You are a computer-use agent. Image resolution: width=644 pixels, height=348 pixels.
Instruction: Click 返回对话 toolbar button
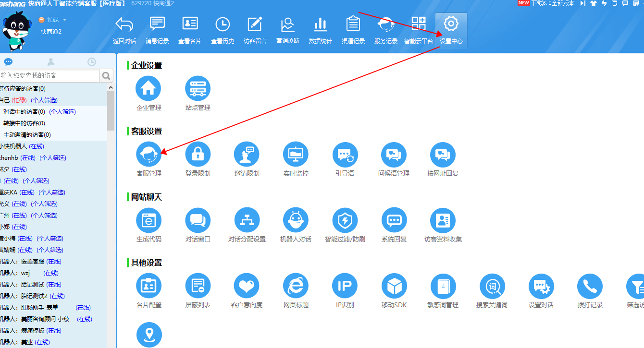click(124, 31)
